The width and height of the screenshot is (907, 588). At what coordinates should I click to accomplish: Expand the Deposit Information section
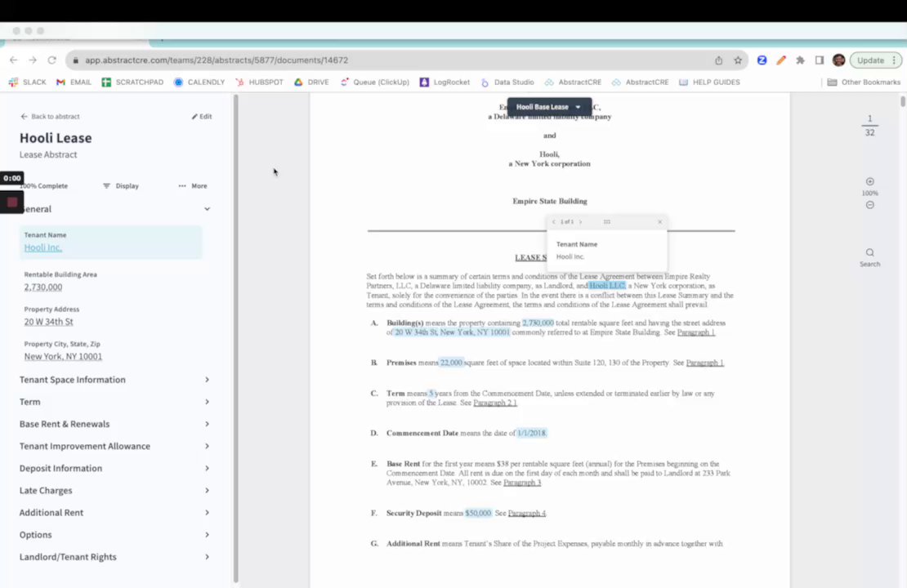click(x=114, y=468)
